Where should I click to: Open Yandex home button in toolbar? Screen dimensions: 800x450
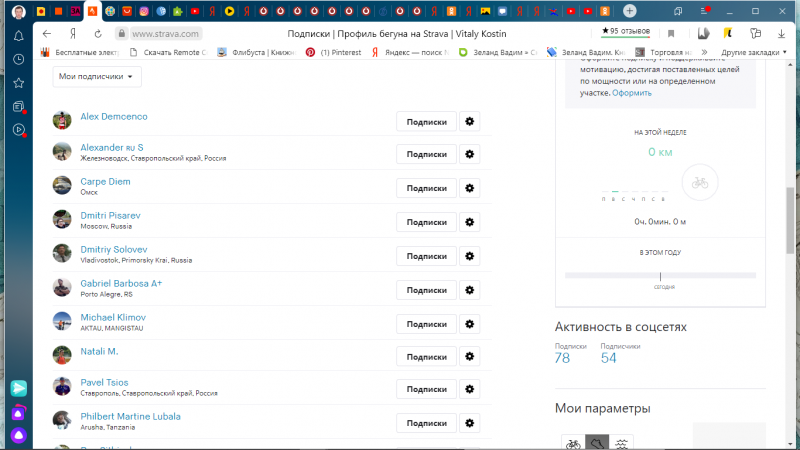73,34
